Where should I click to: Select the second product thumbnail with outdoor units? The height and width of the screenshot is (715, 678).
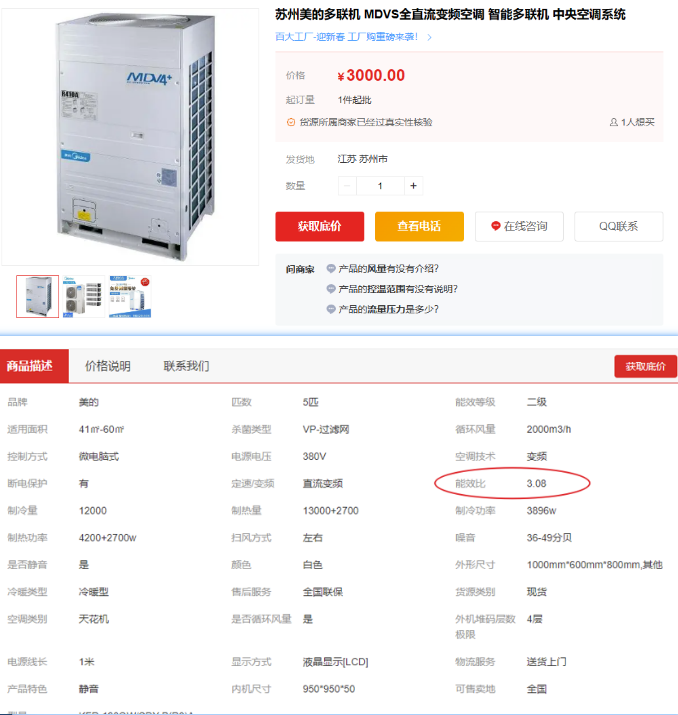coord(84,296)
